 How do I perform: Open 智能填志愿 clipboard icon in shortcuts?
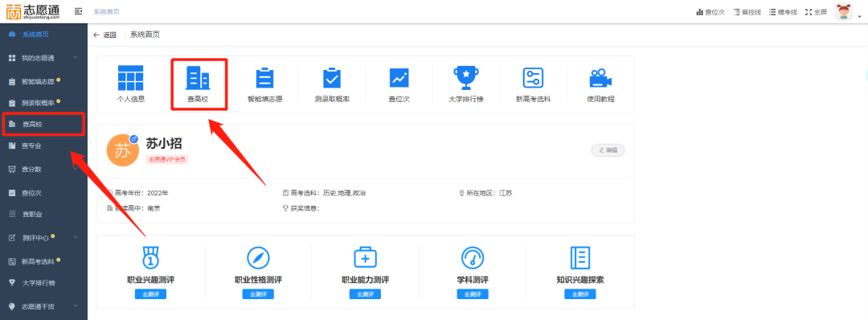click(x=264, y=78)
